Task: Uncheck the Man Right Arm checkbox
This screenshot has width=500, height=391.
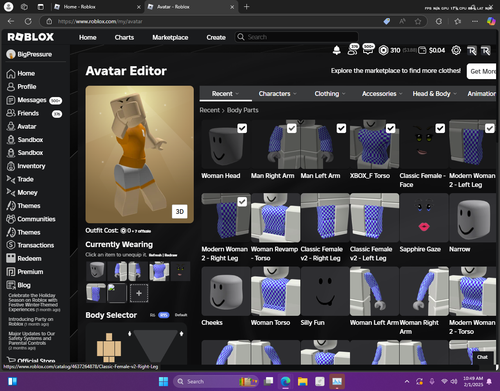Action: point(292,128)
